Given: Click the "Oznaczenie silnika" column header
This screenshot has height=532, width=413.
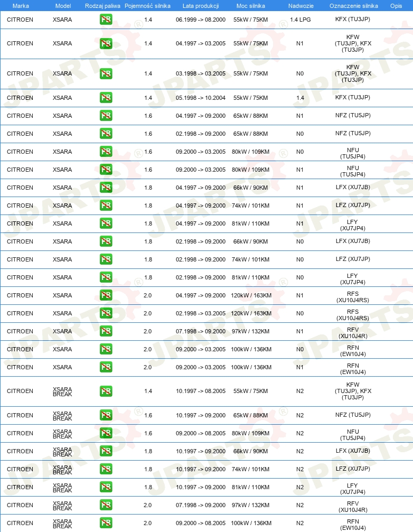Looking at the screenshot, I should (x=354, y=6).
